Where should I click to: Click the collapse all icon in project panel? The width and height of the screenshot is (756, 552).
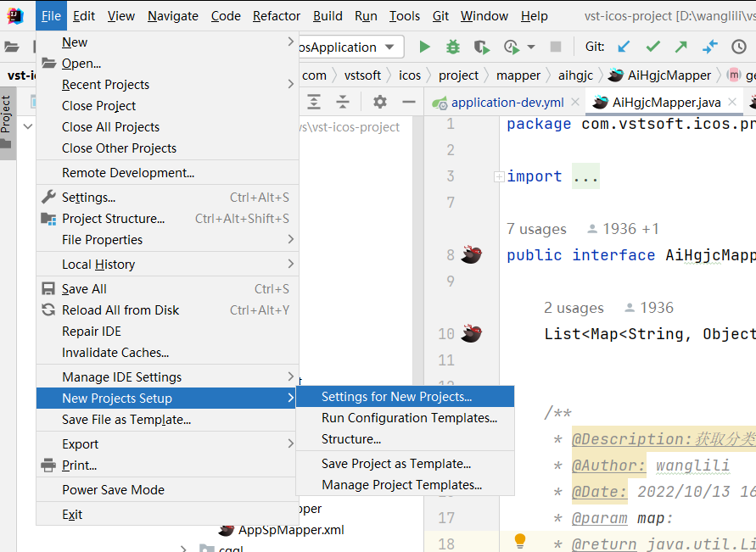pyautogui.click(x=343, y=102)
